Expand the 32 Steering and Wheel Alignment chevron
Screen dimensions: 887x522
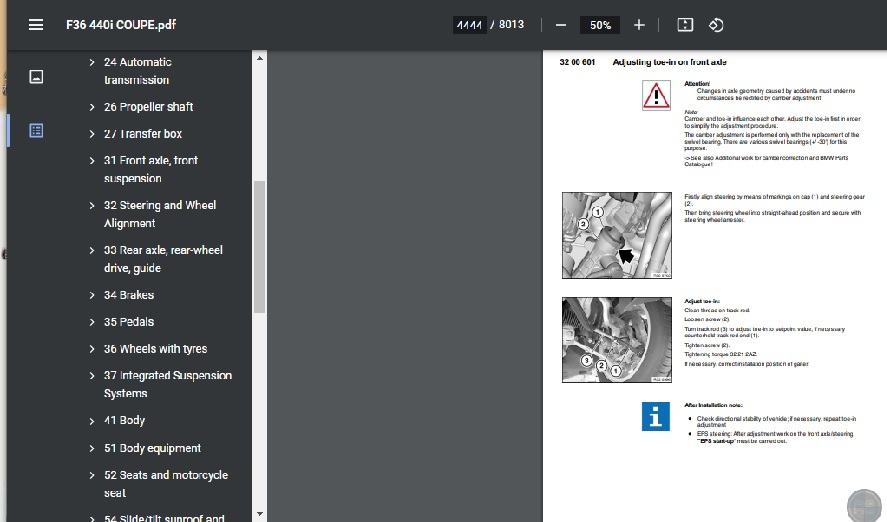point(92,205)
